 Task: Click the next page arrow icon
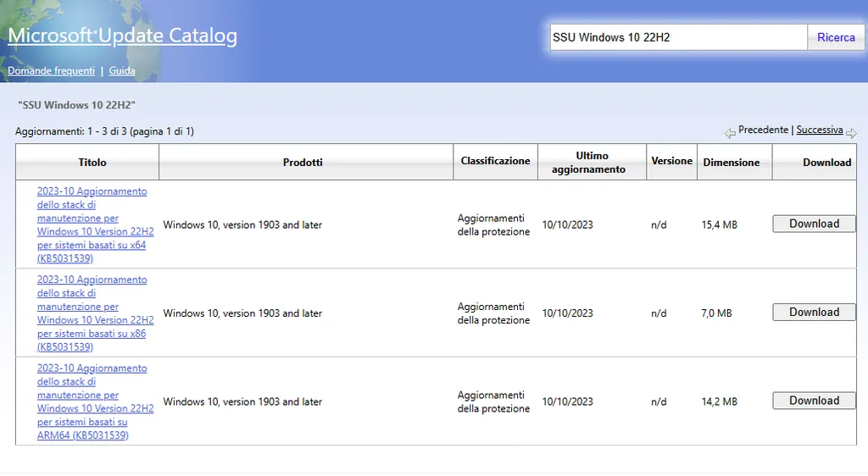[x=851, y=133]
